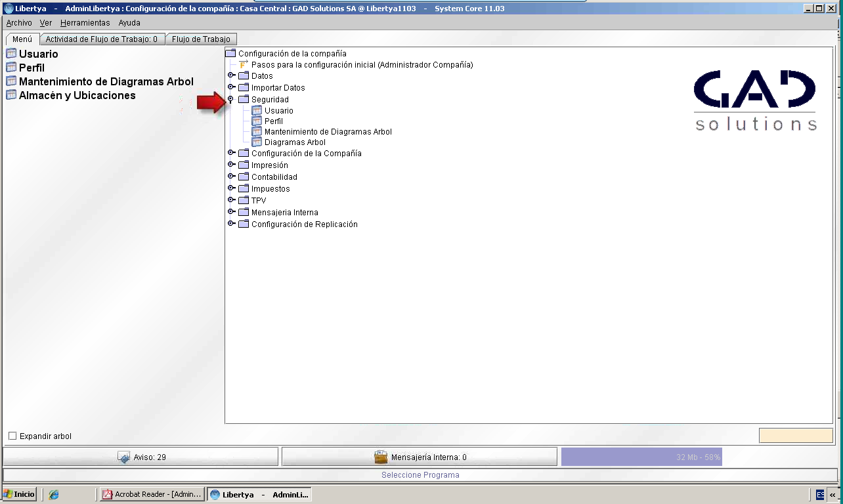Open the Usuario window icon in left shortcuts
Screen dimensions: 843x504
[x=11, y=53]
